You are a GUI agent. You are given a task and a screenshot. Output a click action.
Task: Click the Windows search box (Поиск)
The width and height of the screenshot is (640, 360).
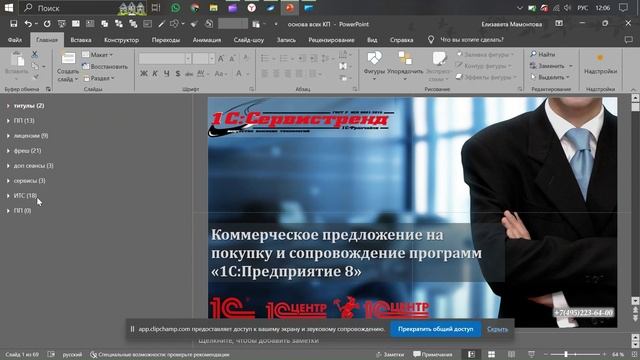(x=84, y=8)
